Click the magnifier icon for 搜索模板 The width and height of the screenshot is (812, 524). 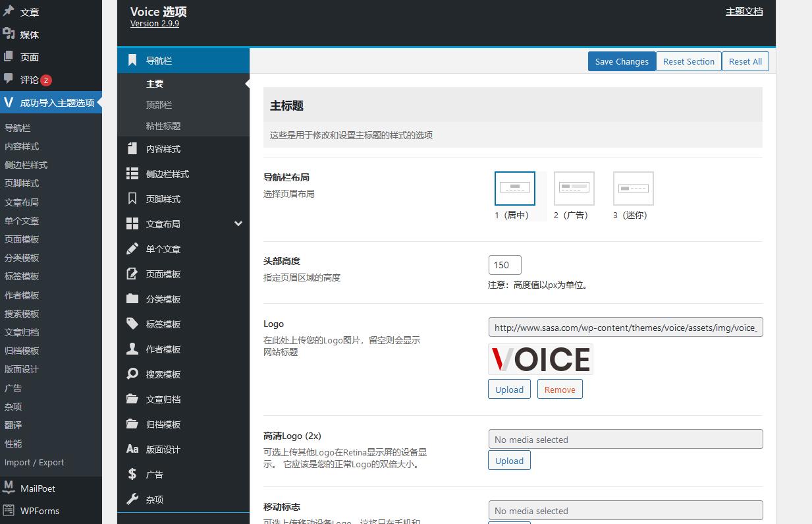pos(132,374)
